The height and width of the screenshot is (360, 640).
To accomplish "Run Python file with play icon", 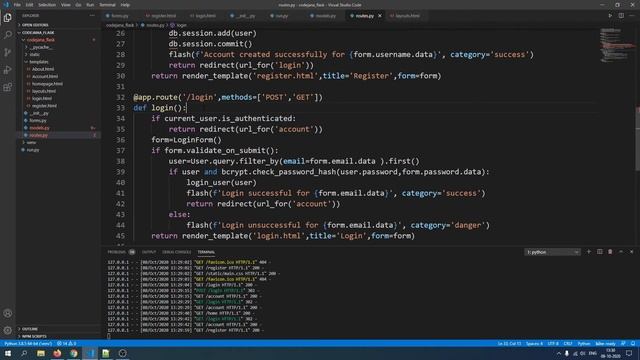I will pos(610,16).
